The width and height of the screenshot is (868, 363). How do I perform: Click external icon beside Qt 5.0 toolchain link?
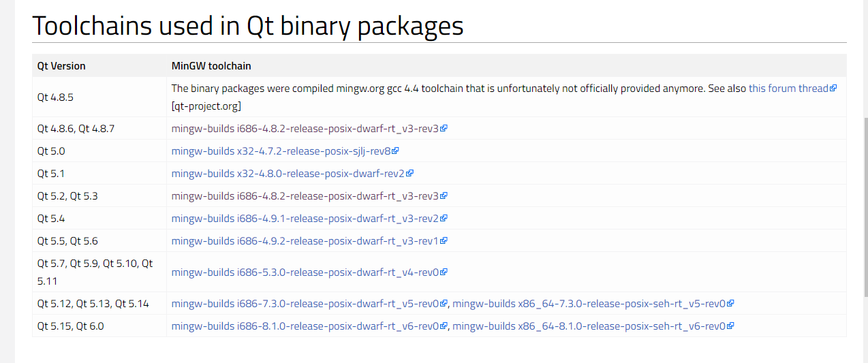(396, 151)
